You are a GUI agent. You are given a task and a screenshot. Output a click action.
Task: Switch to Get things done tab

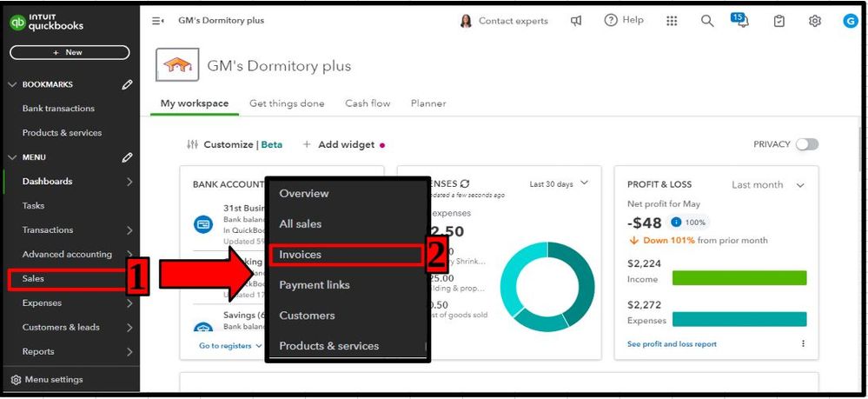point(287,103)
